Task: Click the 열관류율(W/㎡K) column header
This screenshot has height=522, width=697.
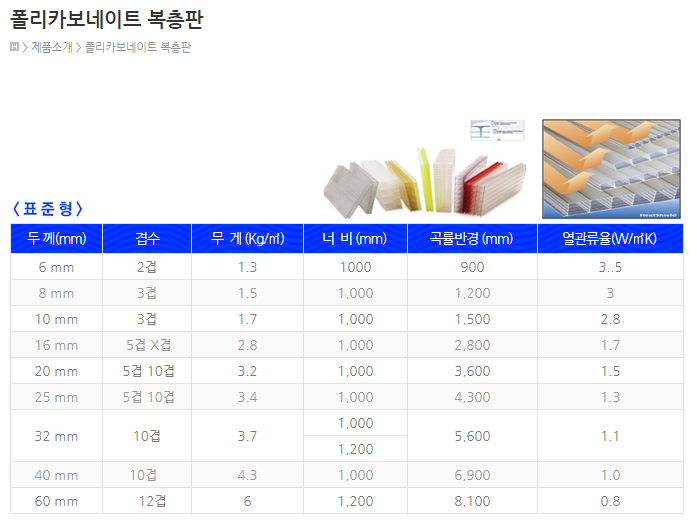Action: (x=610, y=239)
